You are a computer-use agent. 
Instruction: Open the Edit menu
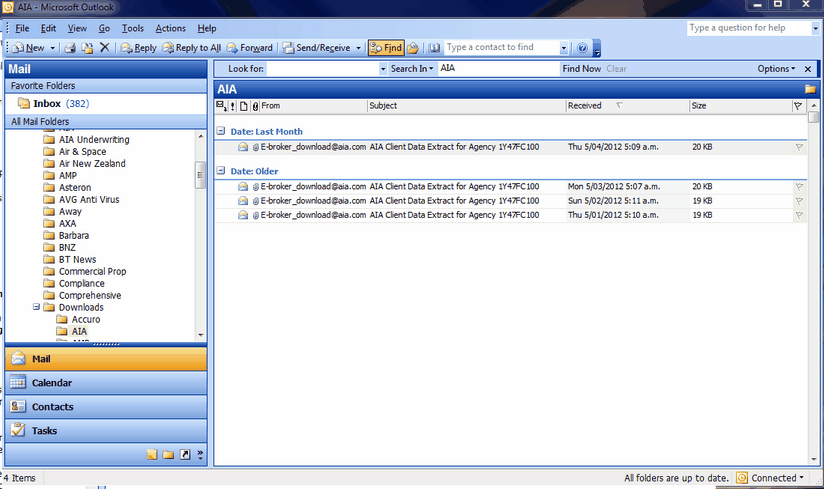[48, 28]
